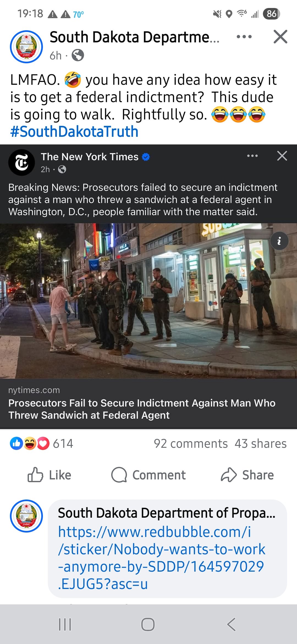Like the post

(50, 475)
